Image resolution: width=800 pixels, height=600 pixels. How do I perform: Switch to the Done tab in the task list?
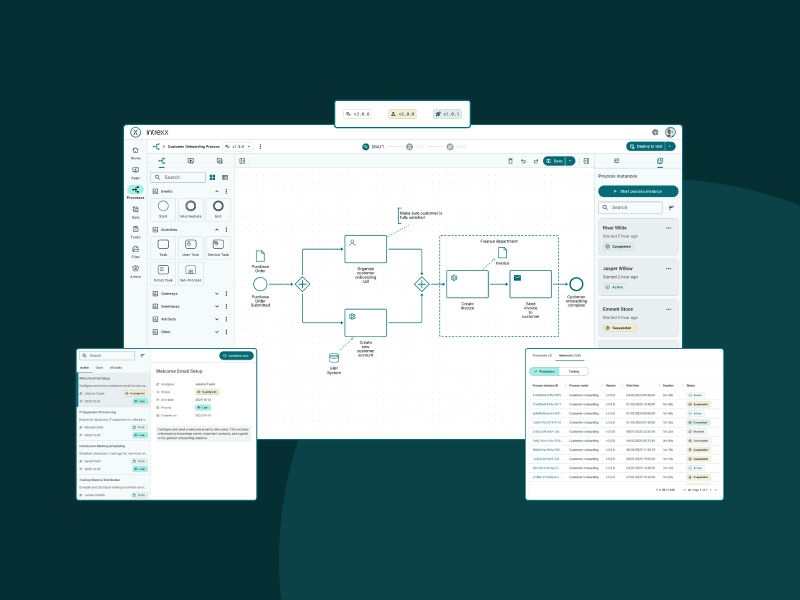(x=99, y=368)
